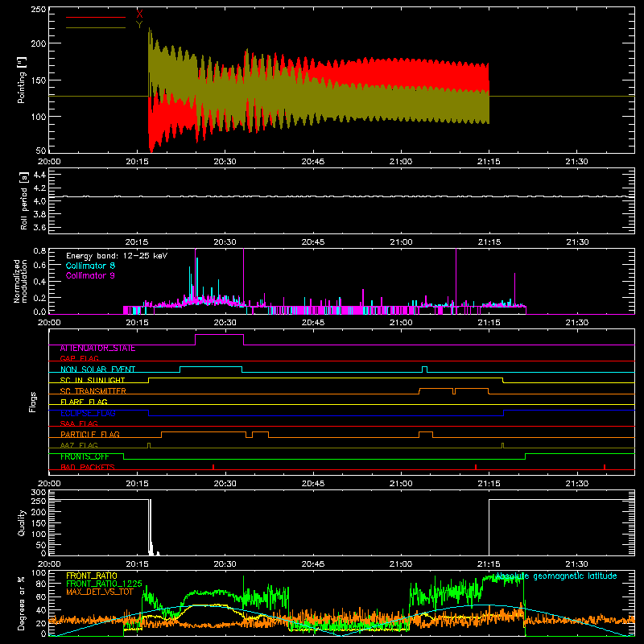Click the SC_TRANSMITTER flag label
The width and height of the screenshot is (644, 644).
click(x=93, y=391)
